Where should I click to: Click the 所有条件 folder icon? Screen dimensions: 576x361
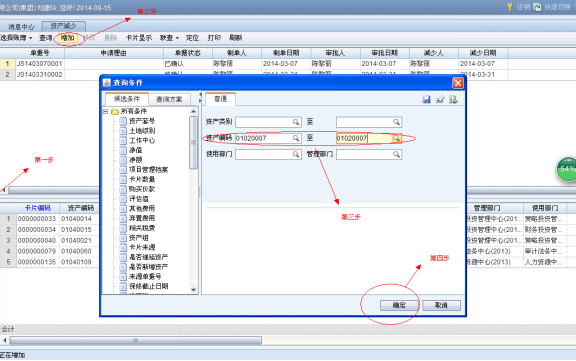[x=115, y=111]
